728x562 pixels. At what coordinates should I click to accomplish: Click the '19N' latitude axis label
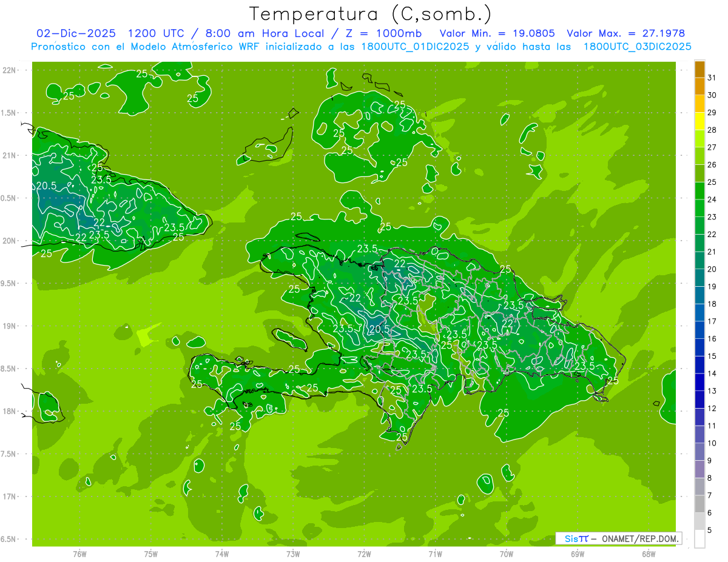(x=9, y=326)
